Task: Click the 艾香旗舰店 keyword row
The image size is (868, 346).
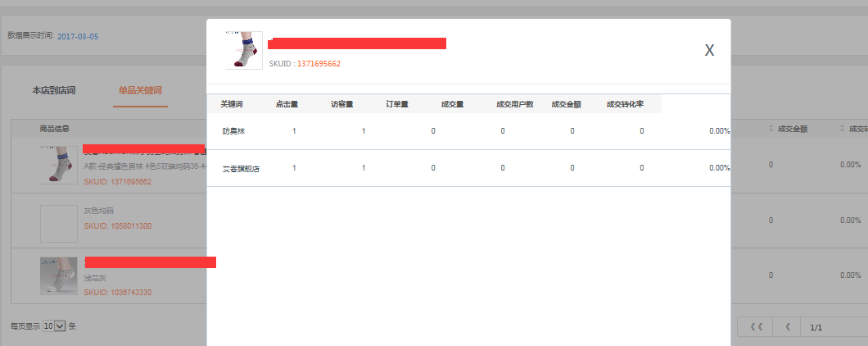Action: pyautogui.click(x=469, y=168)
